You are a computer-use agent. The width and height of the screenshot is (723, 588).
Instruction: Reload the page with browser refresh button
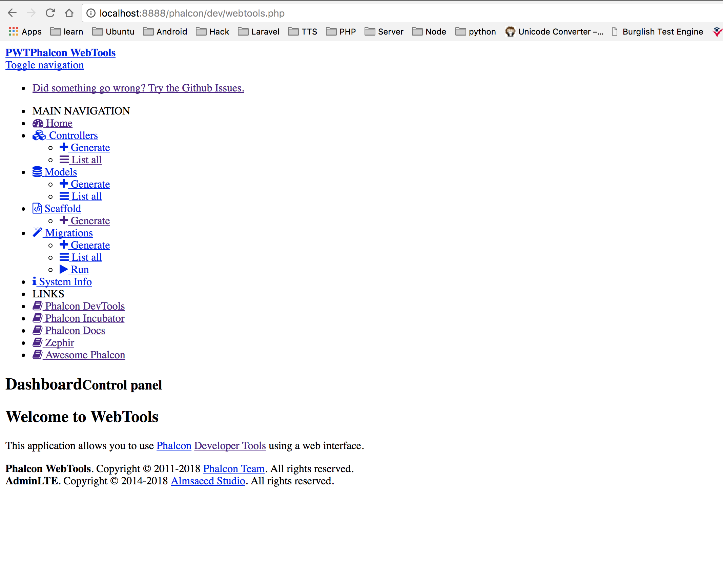(x=50, y=13)
